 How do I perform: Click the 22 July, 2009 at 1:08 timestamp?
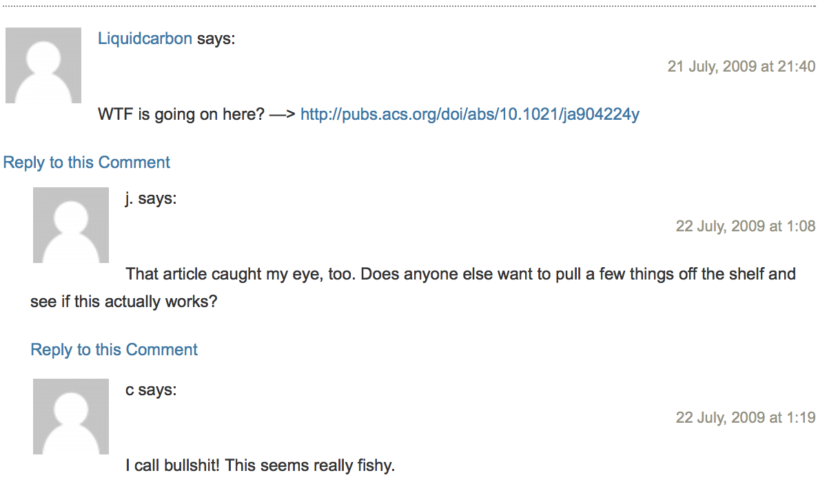click(746, 227)
